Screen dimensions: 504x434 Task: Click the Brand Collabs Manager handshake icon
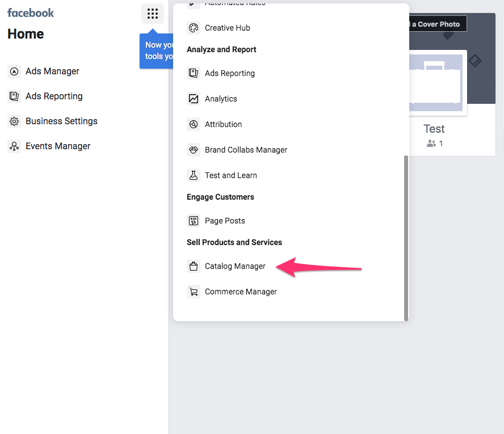click(194, 150)
